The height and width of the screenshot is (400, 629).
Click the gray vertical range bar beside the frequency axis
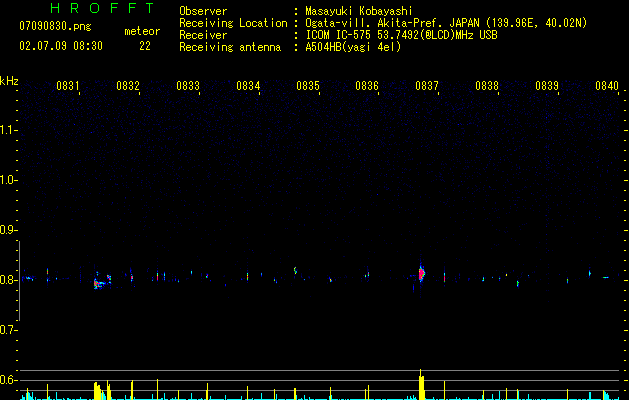click(19, 281)
